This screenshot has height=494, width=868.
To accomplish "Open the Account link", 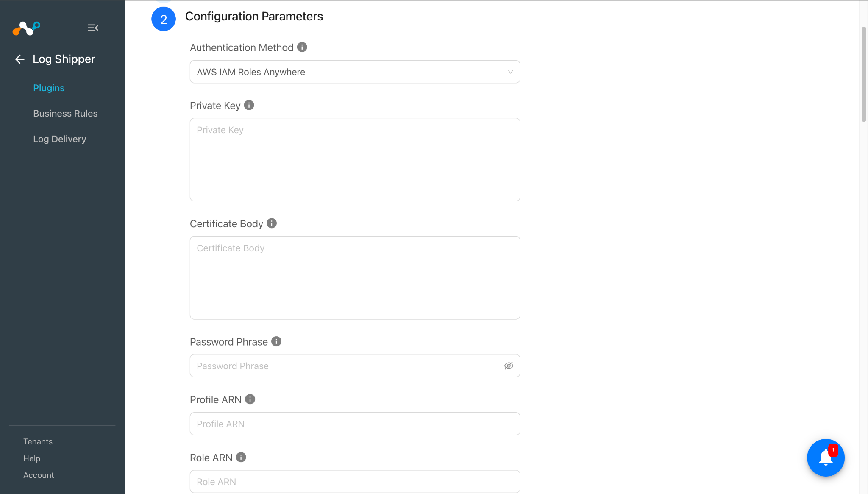I will (39, 475).
